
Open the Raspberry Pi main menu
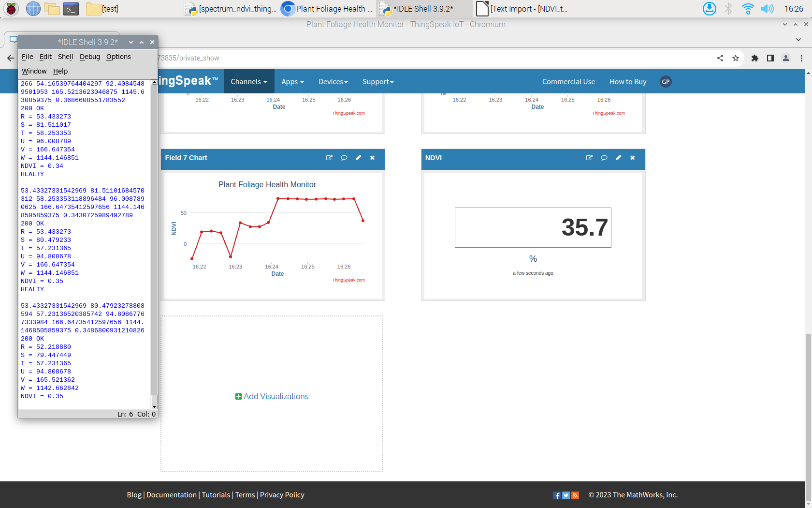[11, 9]
